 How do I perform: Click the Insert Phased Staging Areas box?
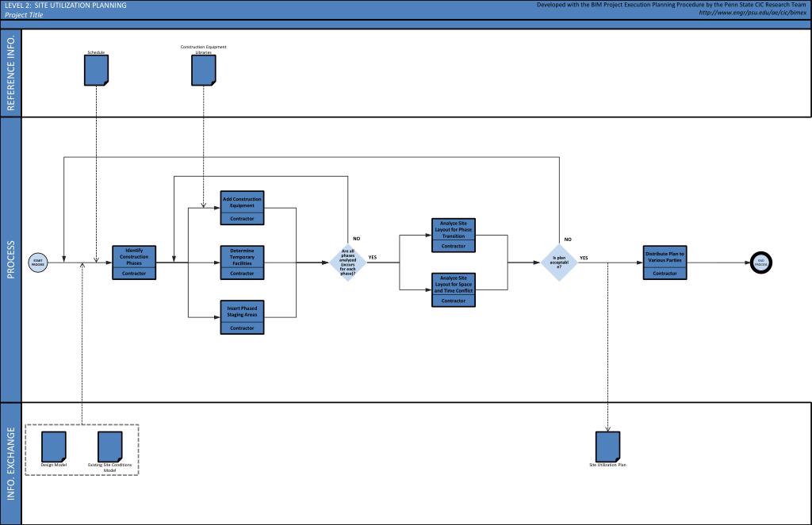point(243,317)
